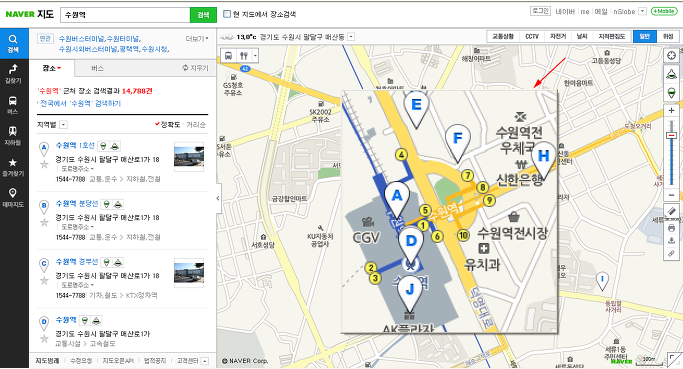Open 길찾기 directions in the sidebar
683x369 pixels.
click(x=14, y=74)
